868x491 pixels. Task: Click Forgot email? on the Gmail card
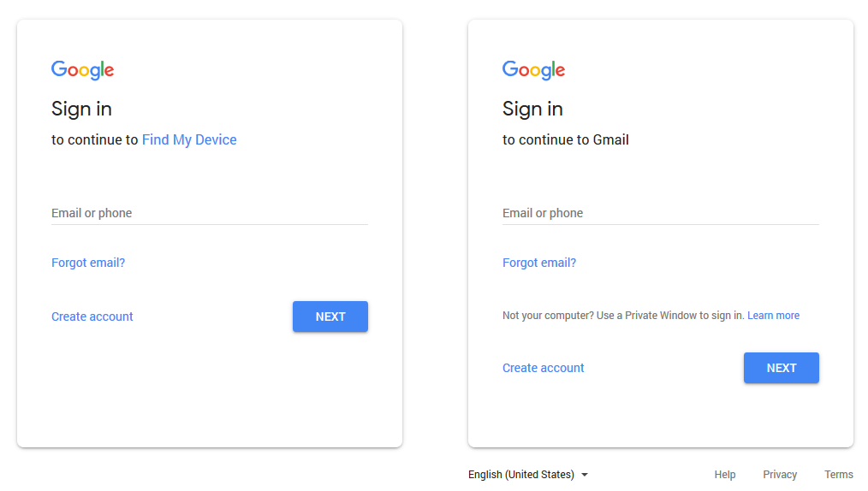tap(539, 263)
